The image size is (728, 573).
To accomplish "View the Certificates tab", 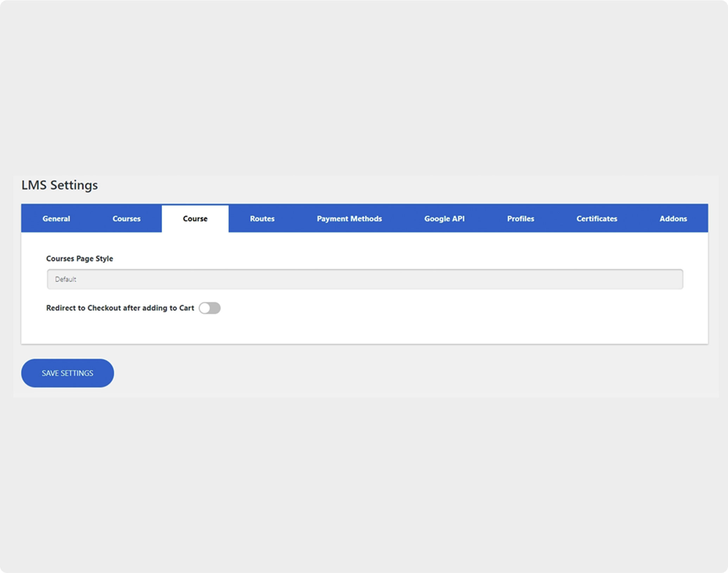I will [596, 218].
